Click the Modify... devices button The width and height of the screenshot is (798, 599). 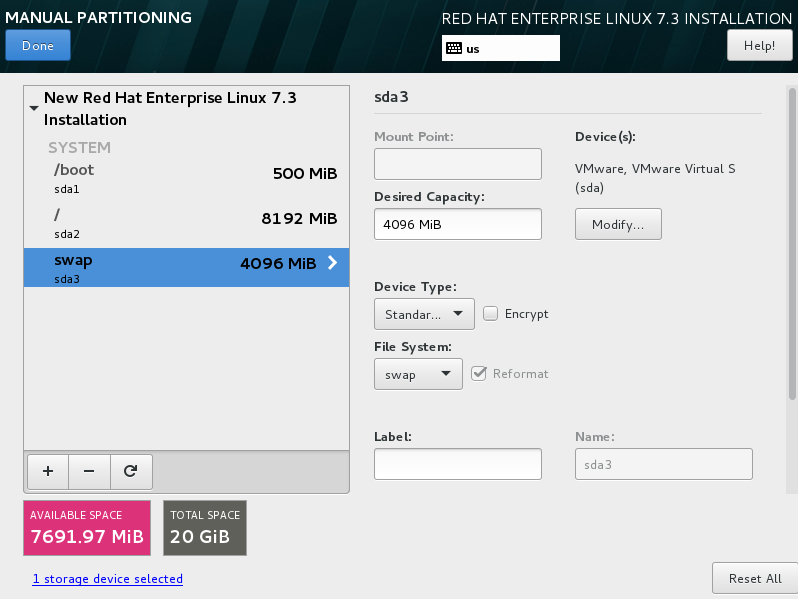coord(618,224)
